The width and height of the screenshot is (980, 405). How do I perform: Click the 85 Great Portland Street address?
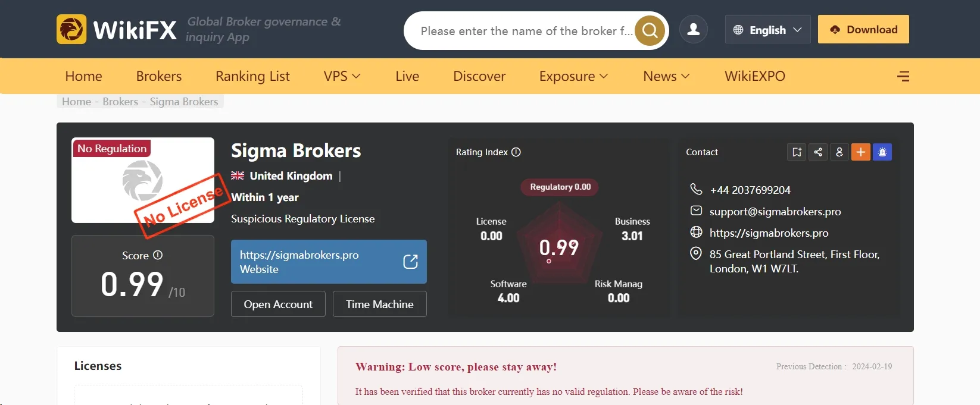(x=794, y=261)
